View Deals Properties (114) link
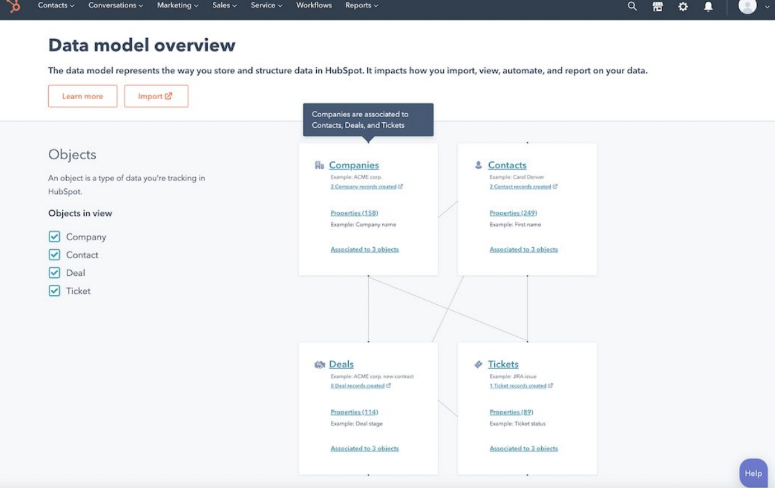Viewport: 775px width, 488px height. tap(354, 412)
